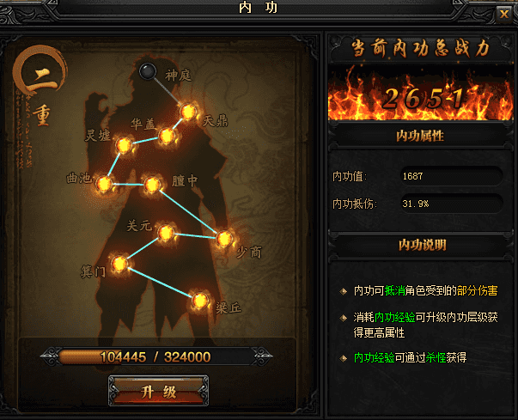Click the 二重 level emblem
The width and height of the screenshot is (518, 420).
pyautogui.click(x=40, y=86)
